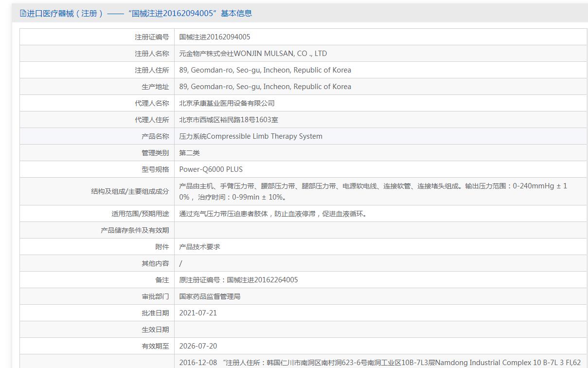The image size is (588, 368).
Task: Click registration number value 国械注进20162094005
Action: (214, 37)
